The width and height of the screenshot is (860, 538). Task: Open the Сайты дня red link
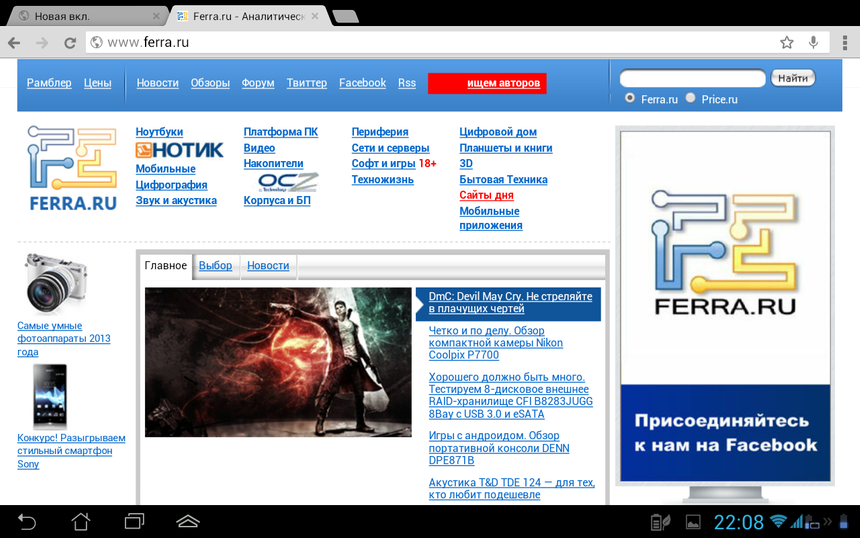(x=486, y=195)
